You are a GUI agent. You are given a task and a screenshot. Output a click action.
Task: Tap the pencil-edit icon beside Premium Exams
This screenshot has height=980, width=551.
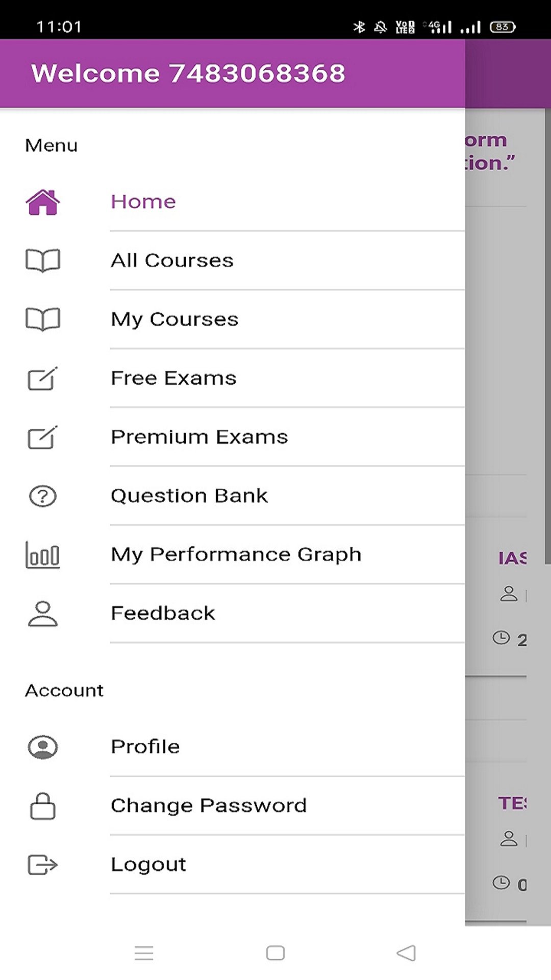point(43,437)
